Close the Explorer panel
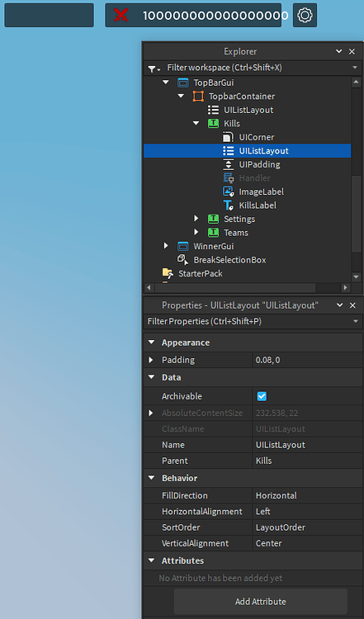Viewport: 364px width, 619px height. pyautogui.click(x=352, y=52)
